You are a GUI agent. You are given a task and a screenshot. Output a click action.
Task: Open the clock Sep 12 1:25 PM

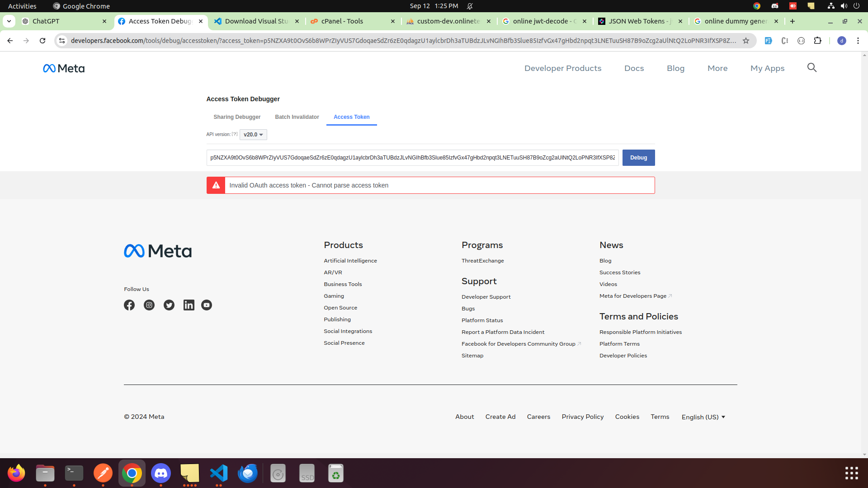click(x=434, y=6)
